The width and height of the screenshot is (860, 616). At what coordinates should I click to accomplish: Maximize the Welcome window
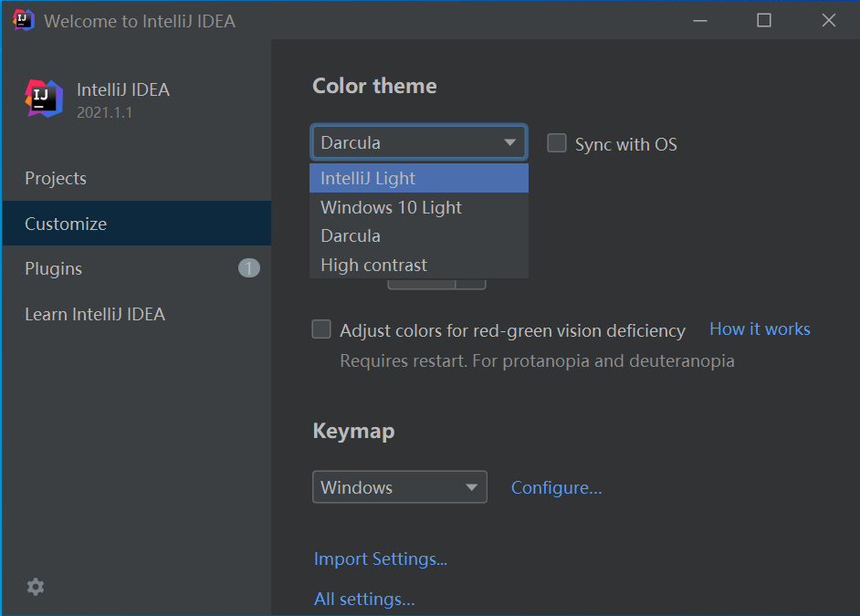point(764,21)
